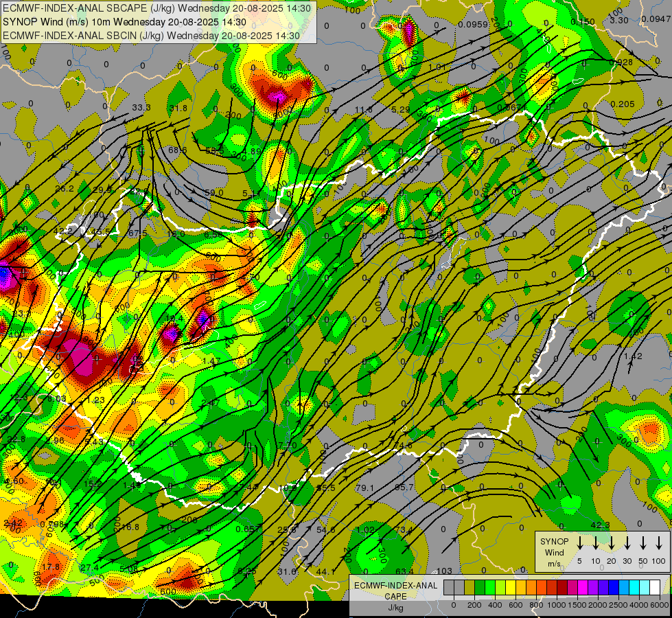The image size is (672, 618).
Task: Click the "ECMWF-INDEX-ANAL CAPE J/kg" label in the CAPE legend
Action: click(395, 596)
